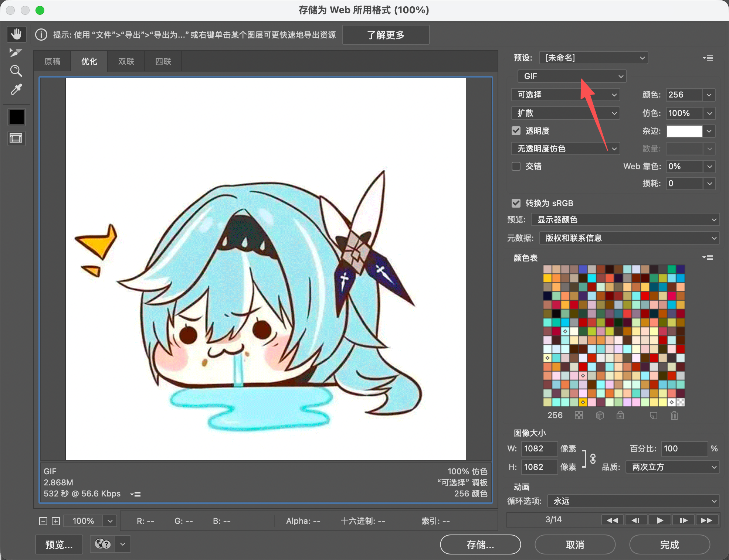Switch to the 优化 tab
Image resolution: width=729 pixels, height=560 pixels.
[89, 61]
